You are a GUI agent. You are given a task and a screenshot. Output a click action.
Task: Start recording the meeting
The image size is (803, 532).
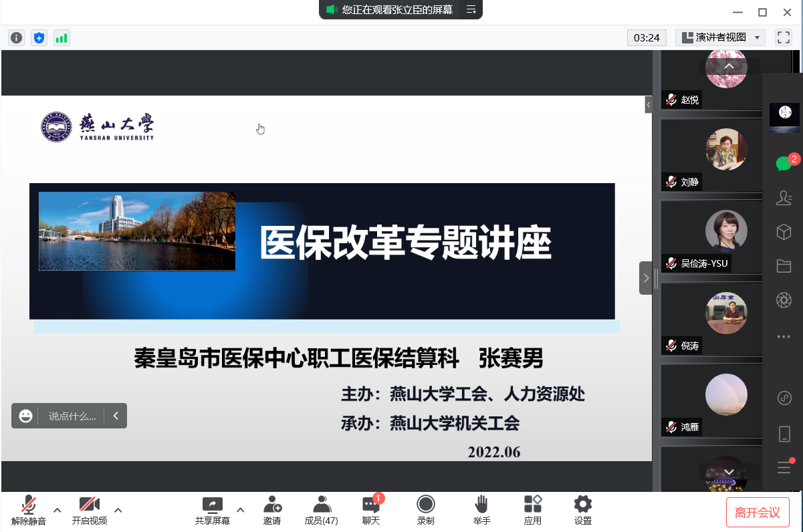pyautogui.click(x=426, y=510)
